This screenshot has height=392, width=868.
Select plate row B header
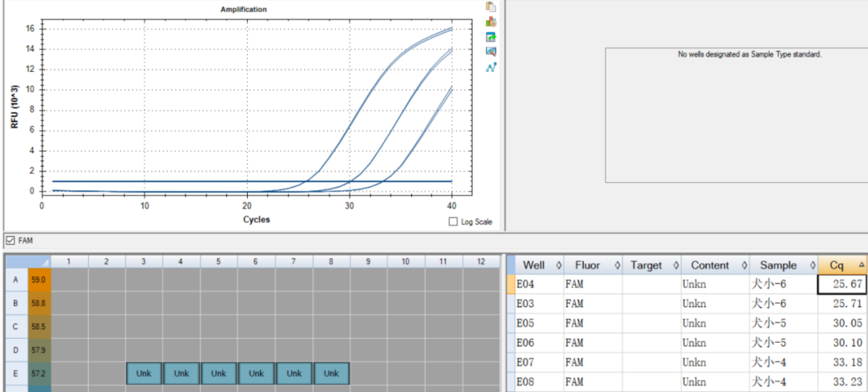pos(16,303)
